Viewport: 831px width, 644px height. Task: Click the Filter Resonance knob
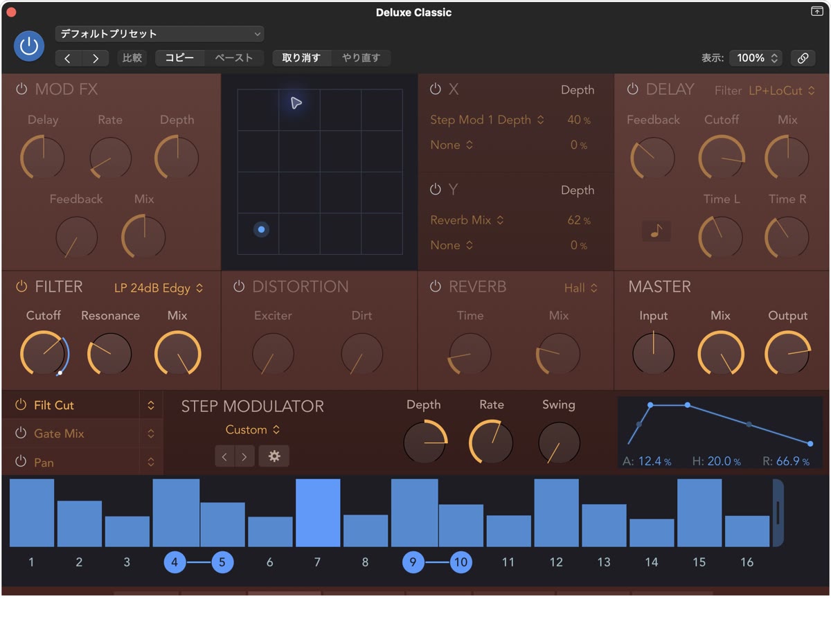tap(110, 354)
